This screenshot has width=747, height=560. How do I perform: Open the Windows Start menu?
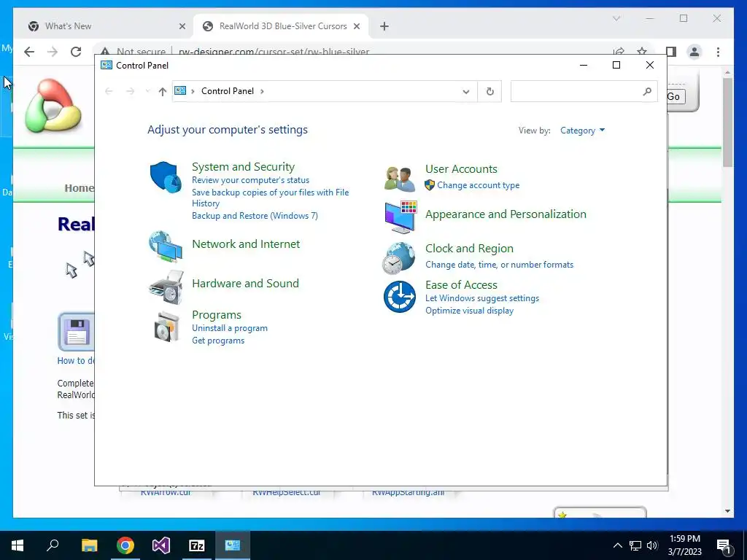[x=18, y=545]
